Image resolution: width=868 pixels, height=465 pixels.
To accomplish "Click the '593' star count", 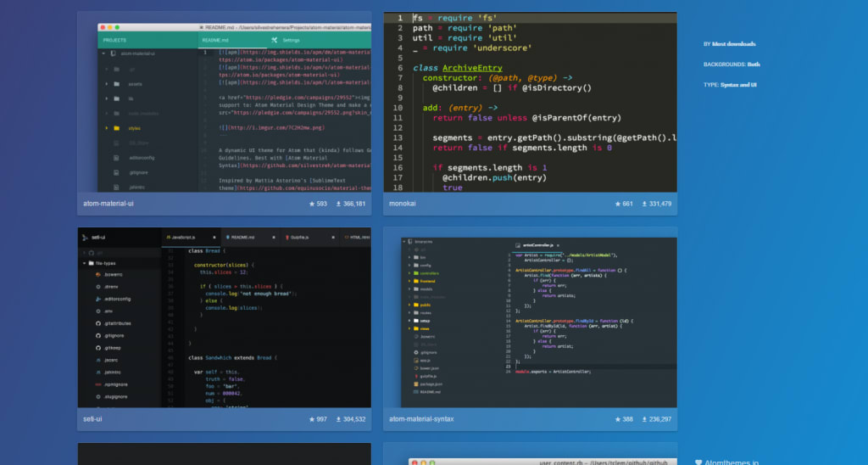I will (x=321, y=204).
